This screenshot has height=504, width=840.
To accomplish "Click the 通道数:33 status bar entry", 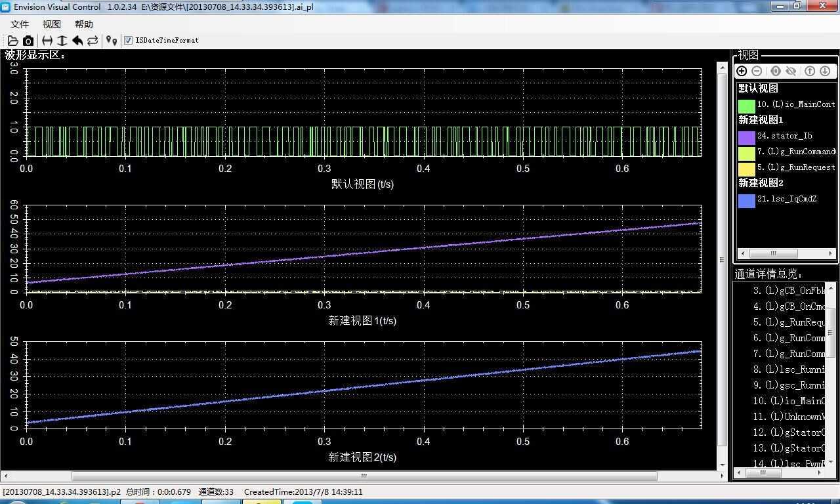I will [216, 492].
